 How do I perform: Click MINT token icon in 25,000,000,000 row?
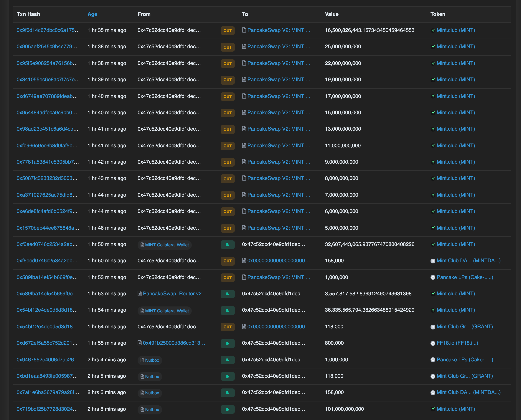pos(433,47)
